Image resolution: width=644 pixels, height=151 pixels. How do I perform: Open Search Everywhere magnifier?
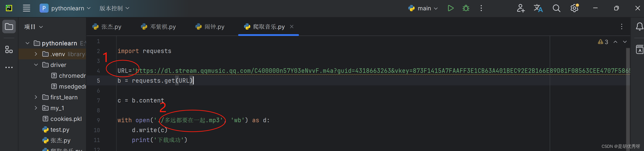(x=556, y=8)
